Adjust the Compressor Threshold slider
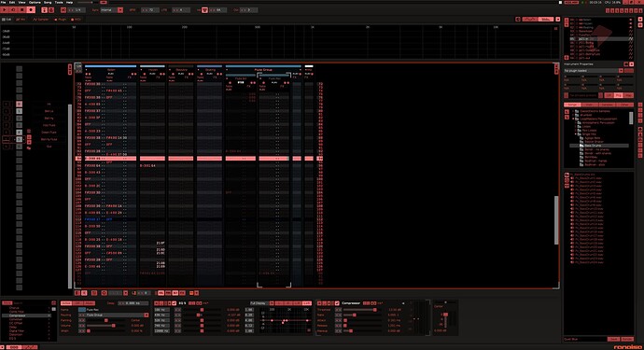Viewport: 644px width, 350px height. 360,310
